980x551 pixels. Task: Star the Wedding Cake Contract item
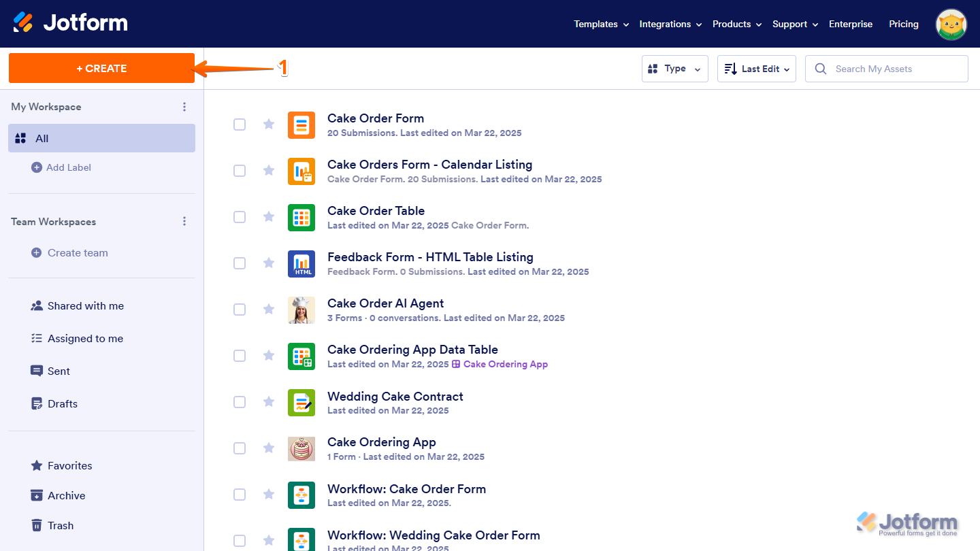pos(268,402)
